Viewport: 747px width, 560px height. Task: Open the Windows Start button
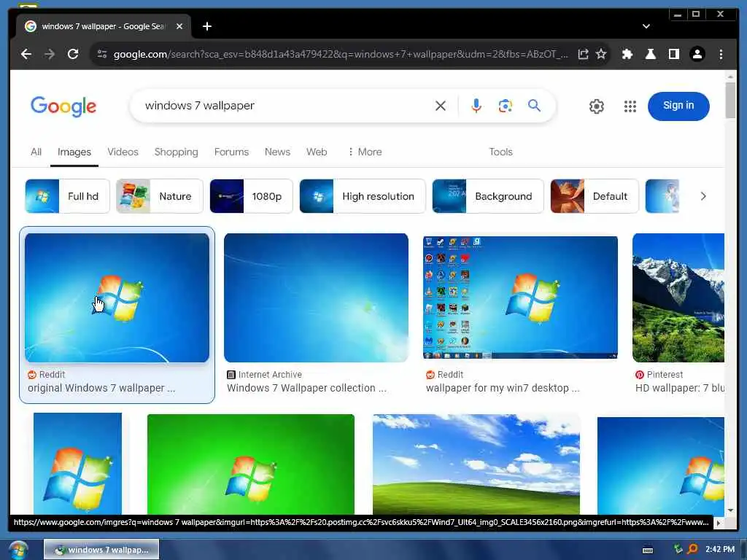tap(18, 550)
